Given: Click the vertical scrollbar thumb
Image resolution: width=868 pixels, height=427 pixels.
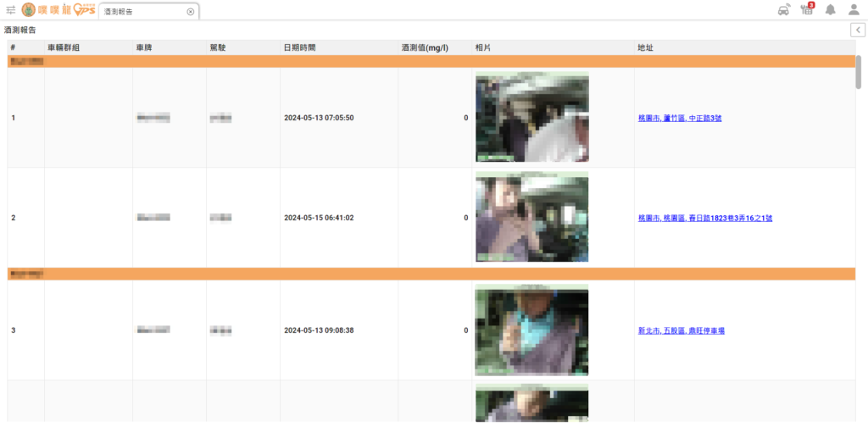Looking at the screenshot, I should point(859,72).
